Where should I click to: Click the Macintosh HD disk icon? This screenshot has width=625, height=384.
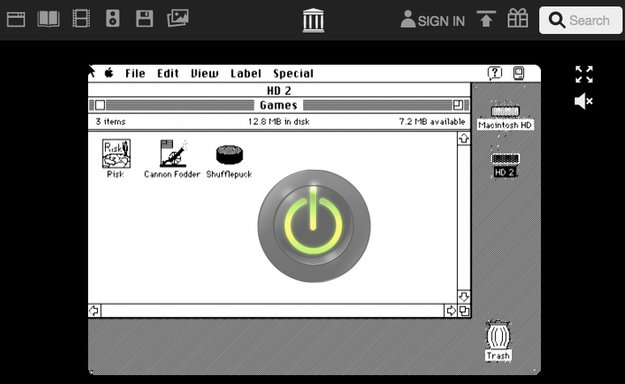(x=505, y=111)
